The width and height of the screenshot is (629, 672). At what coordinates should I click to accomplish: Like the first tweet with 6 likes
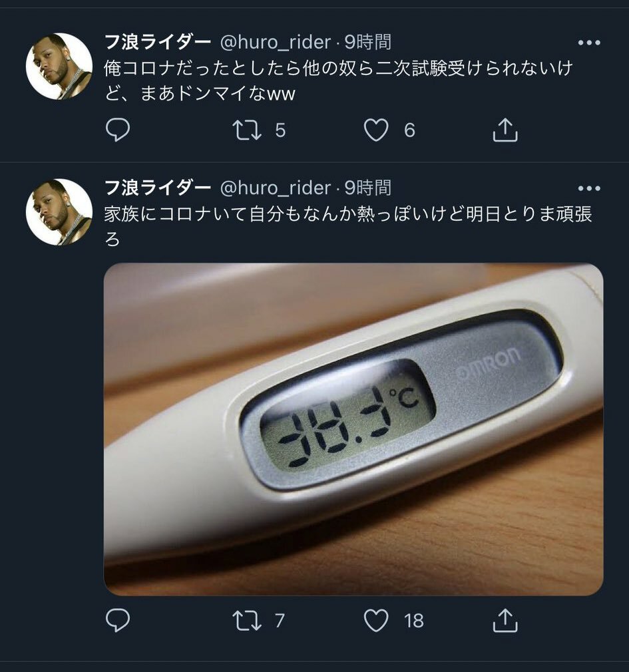pyautogui.click(x=376, y=130)
